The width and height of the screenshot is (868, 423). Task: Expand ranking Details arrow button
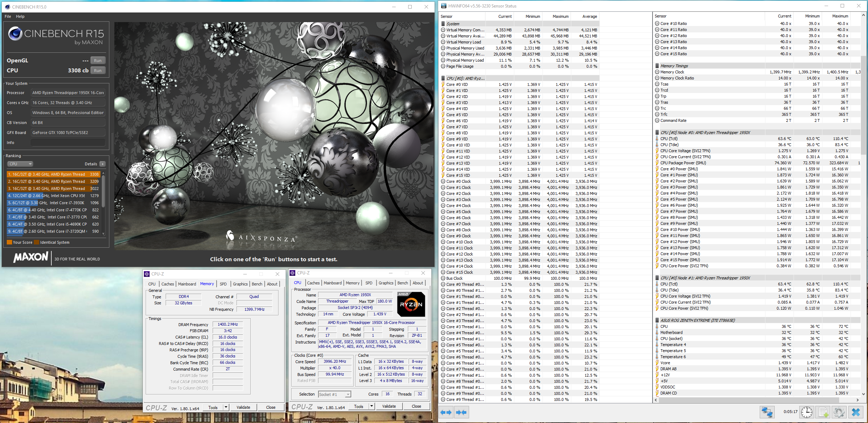click(103, 164)
